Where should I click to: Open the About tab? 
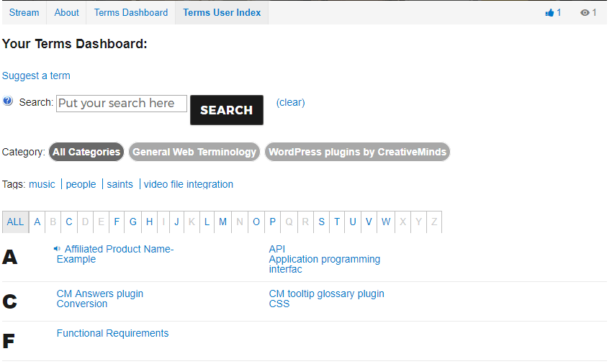[x=66, y=12]
